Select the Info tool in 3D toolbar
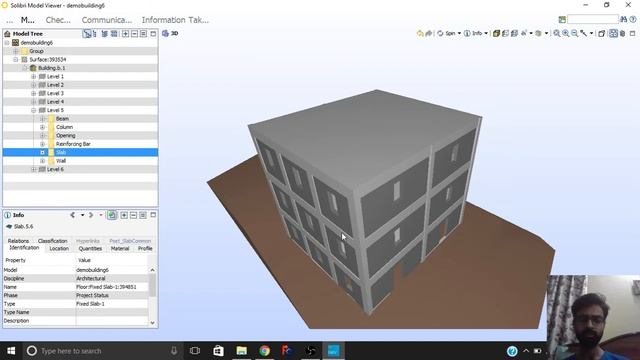Screen dimensions: 640x360 (473, 33)
